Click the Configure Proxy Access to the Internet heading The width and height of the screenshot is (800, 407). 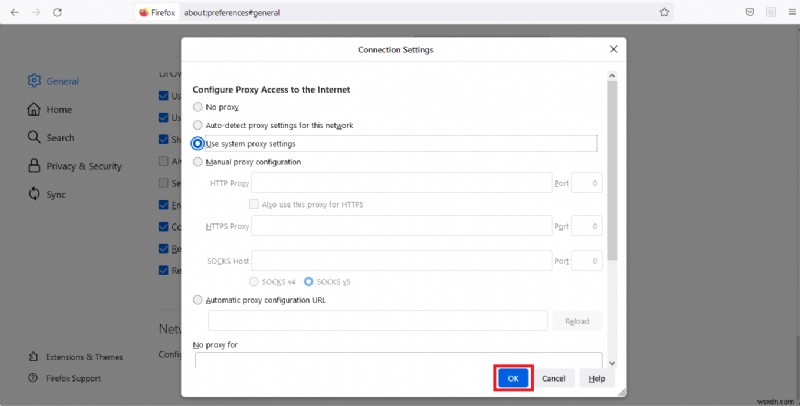[271, 90]
